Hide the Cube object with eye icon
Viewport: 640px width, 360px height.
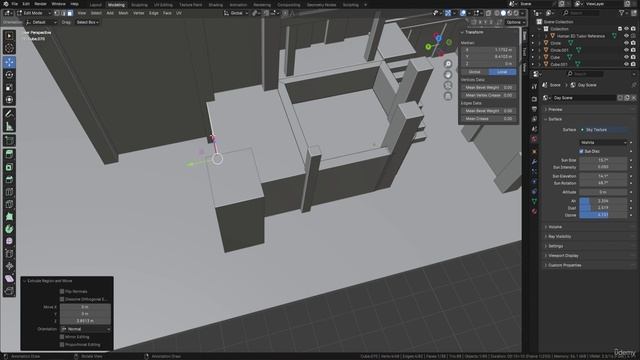tap(626, 58)
